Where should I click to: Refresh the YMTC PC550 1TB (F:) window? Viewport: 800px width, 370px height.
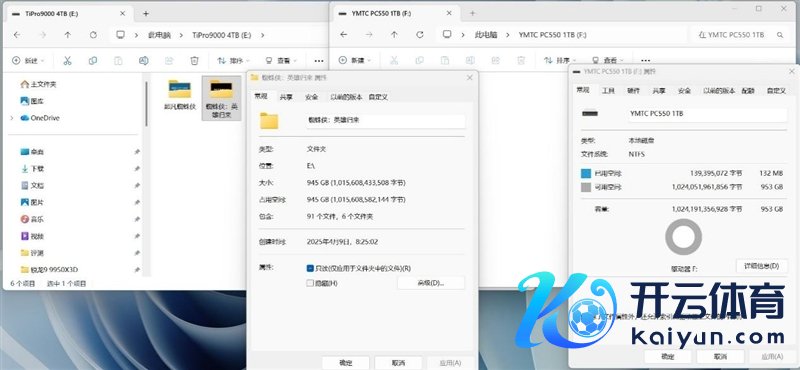click(420, 35)
